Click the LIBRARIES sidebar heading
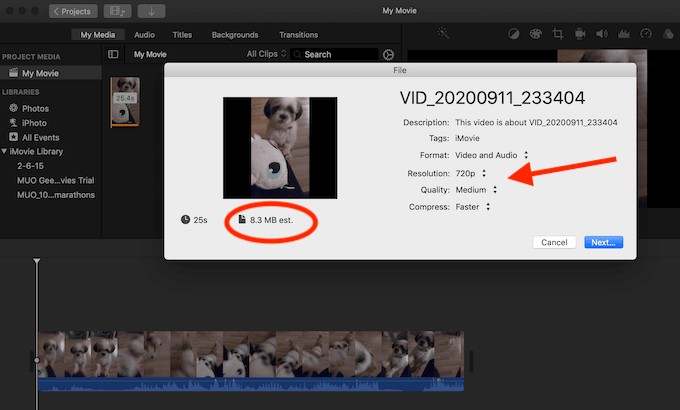Viewport: 680px width, 410px height. coord(20,92)
